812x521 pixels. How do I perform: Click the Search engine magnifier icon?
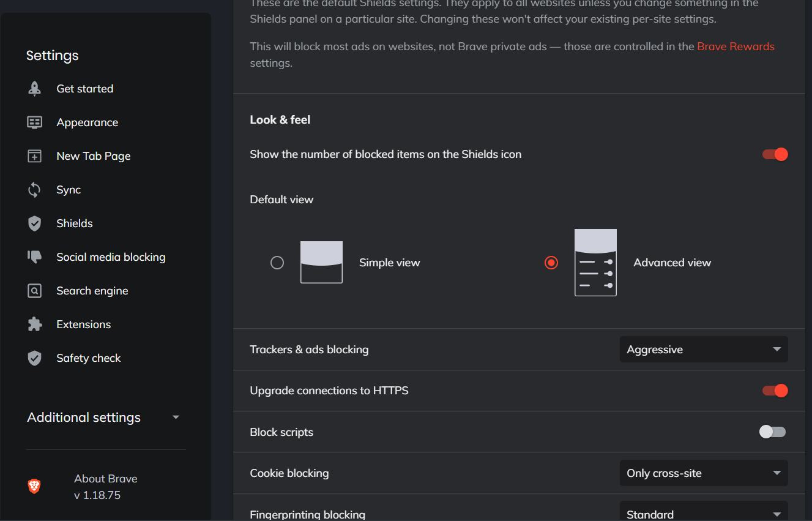coord(35,291)
